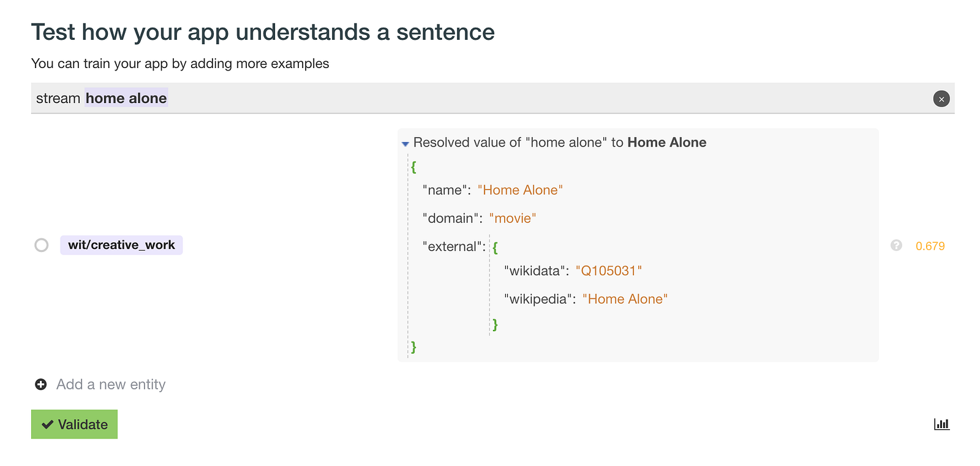Screen dimensions: 980x466
Task: Click the "Add a new entity" link
Action: click(111, 384)
